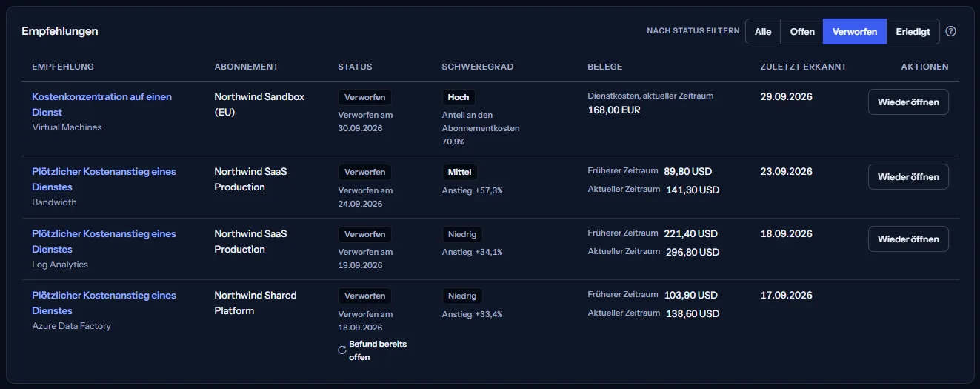Click the date '23.09.2026'
Screen dimensions: 980x389
click(x=786, y=171)
